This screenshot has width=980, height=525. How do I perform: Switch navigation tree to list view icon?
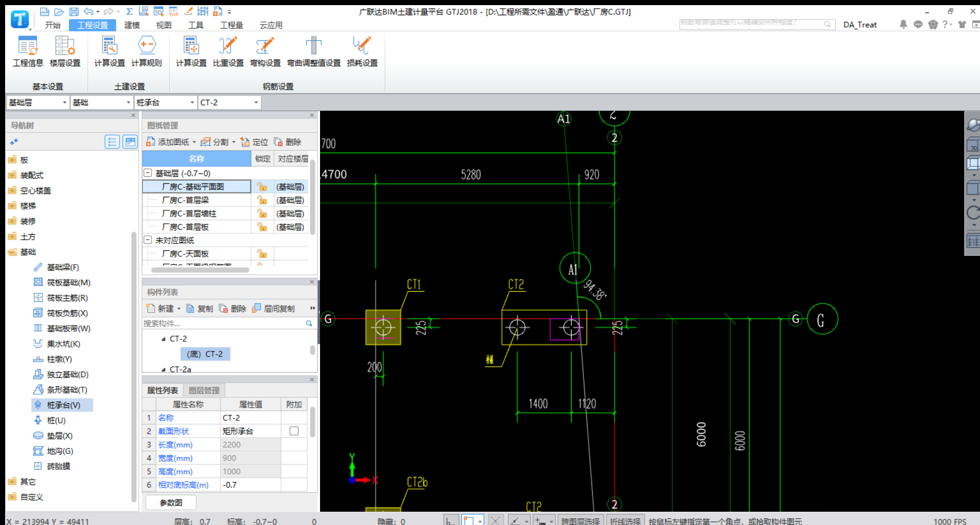tap(112, 141)
